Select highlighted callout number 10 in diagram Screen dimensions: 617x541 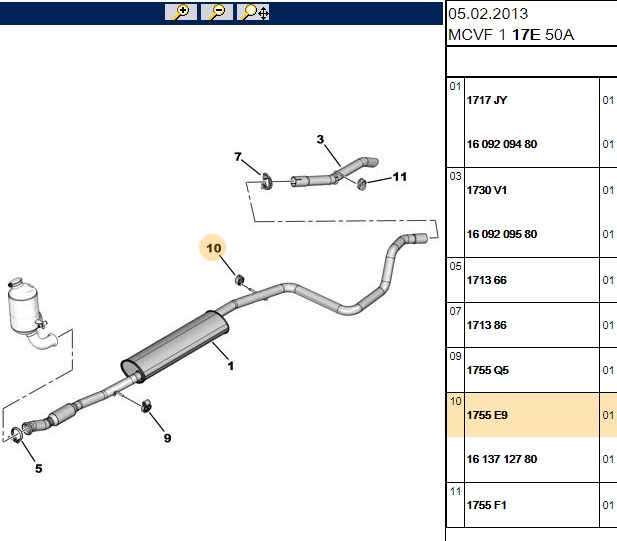point(213,248)
